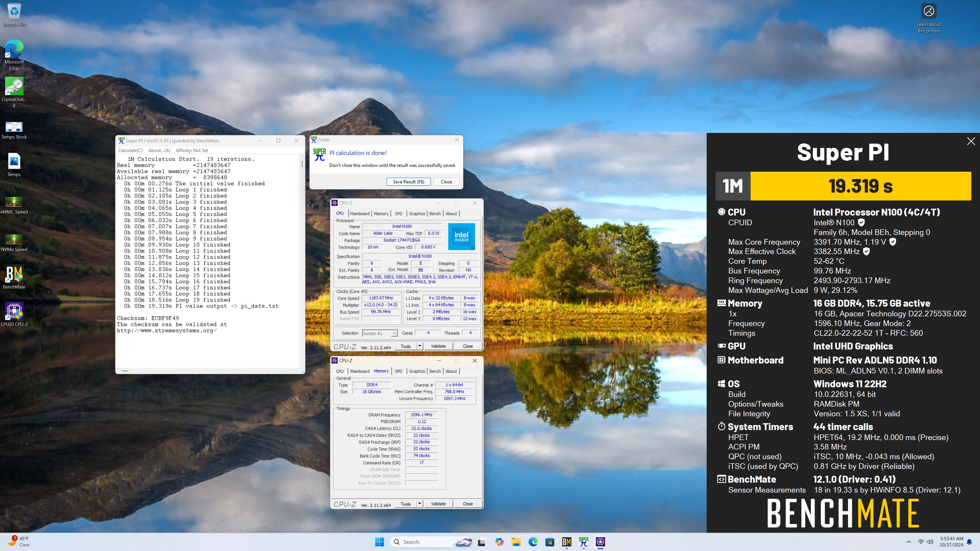Select the Graphics tab in the upper CPU-Z window
Viewport: 980px width, 551px height.
pyautogui.click(x=417, y=214)
